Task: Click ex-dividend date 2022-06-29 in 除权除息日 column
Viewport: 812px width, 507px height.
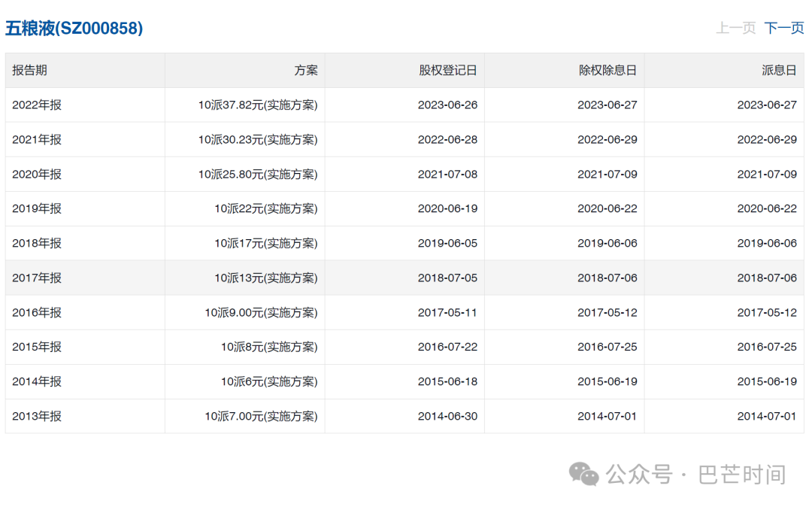Action: pos(607,140)
